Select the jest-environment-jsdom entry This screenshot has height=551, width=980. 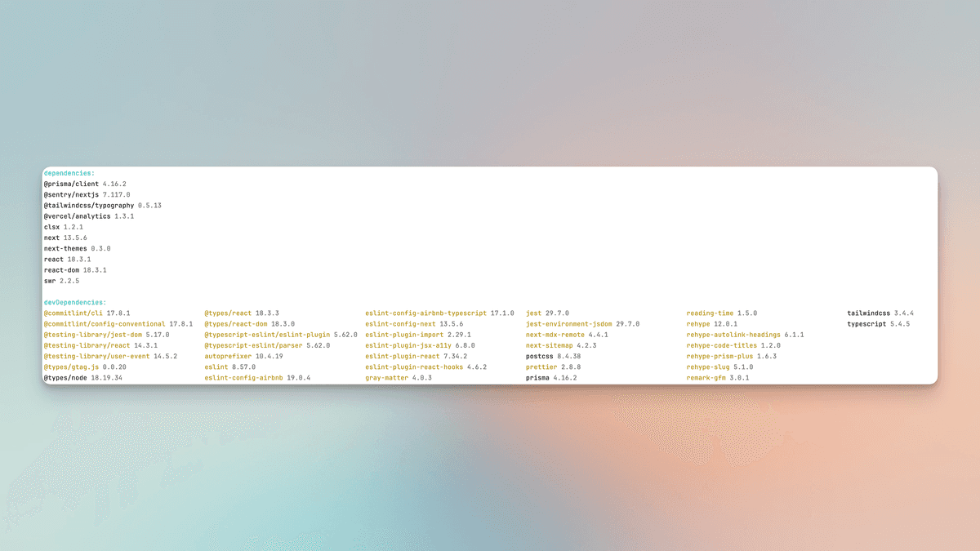tap(568, 324)
